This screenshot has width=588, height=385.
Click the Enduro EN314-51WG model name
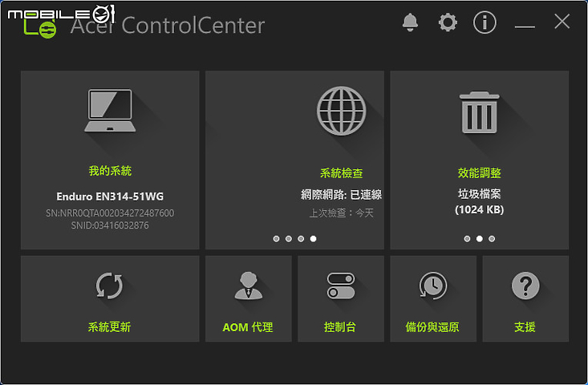click(x=110, y=197)
